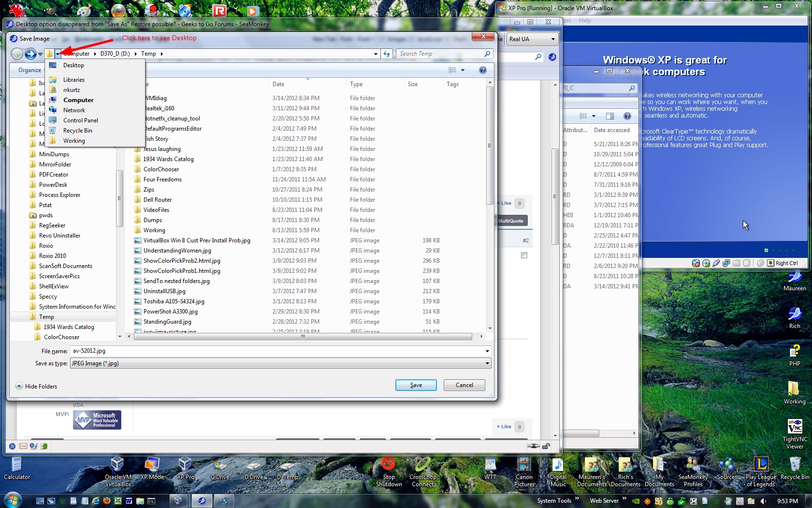Open SeaMonkey Profiles desktop icon
This screenshot has width=812, height=508.
point(693,472)
